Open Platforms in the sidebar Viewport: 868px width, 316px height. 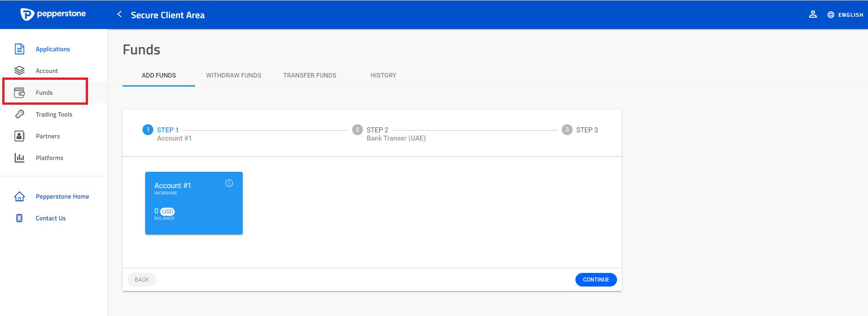(x=49, y=158)
